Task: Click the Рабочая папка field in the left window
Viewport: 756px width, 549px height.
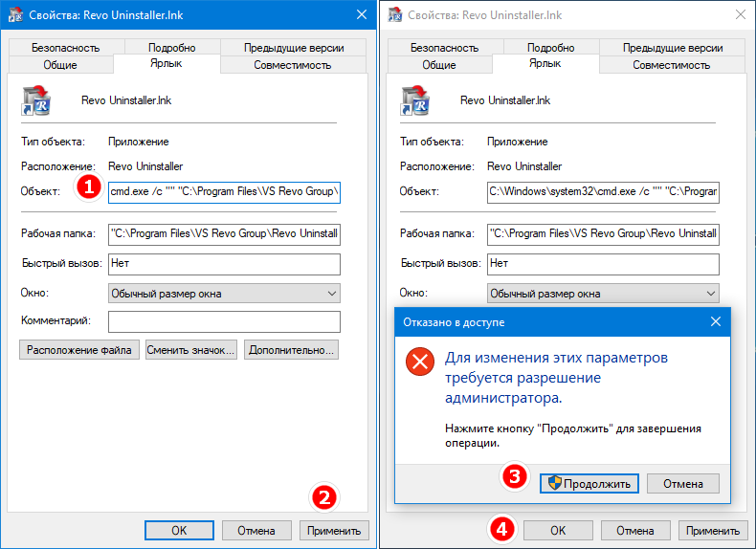Action: coord(224,234)
